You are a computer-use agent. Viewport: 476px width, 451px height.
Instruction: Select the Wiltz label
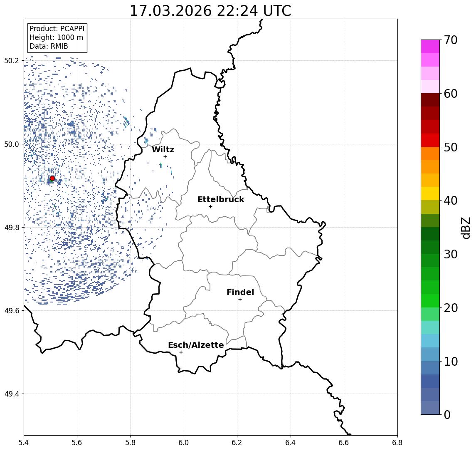pos(163,149)
